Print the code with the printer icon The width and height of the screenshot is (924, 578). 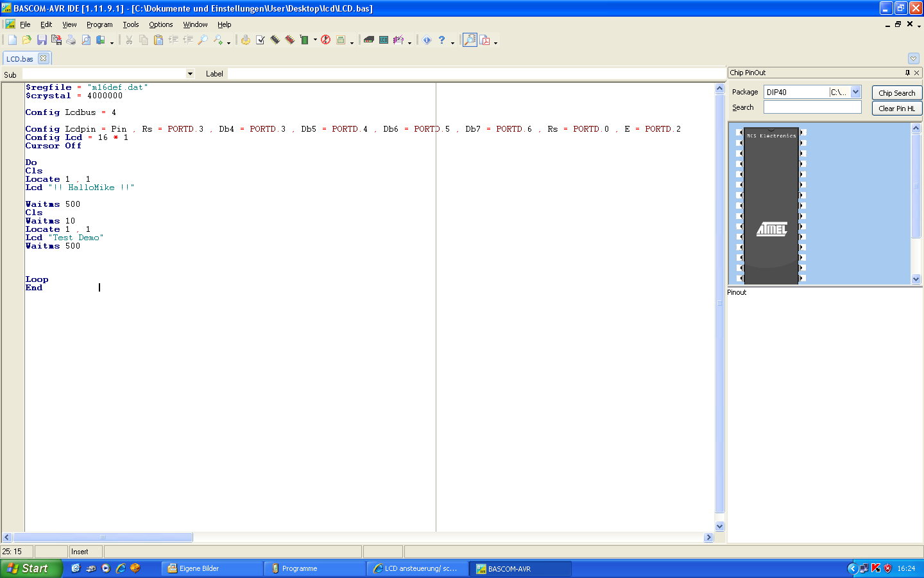(71, 40)
